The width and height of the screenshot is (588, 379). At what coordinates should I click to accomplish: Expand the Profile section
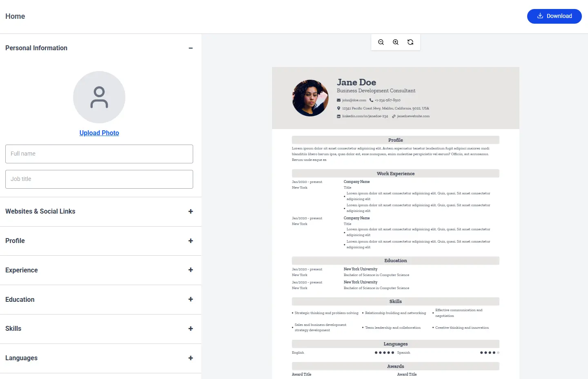pos(190,241)
